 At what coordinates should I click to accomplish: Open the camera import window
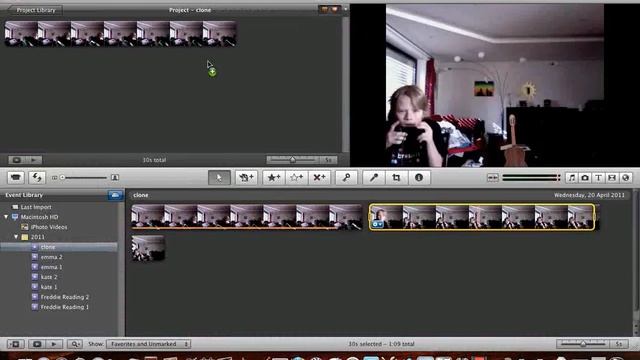point(16,178)
